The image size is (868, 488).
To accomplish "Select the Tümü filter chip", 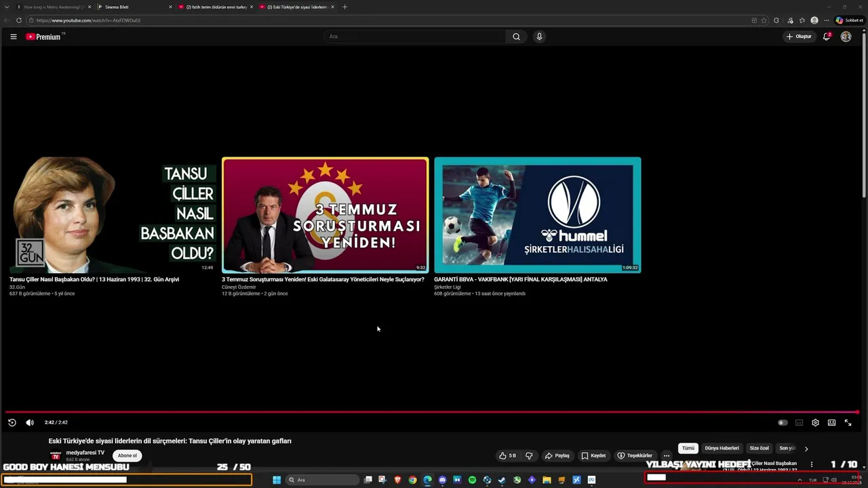I will (688, 448).
